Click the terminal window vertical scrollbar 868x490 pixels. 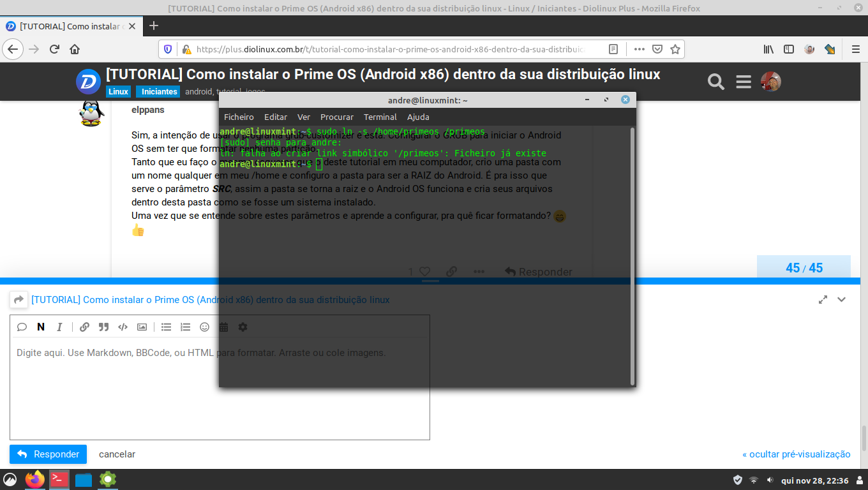pos(632,256)
